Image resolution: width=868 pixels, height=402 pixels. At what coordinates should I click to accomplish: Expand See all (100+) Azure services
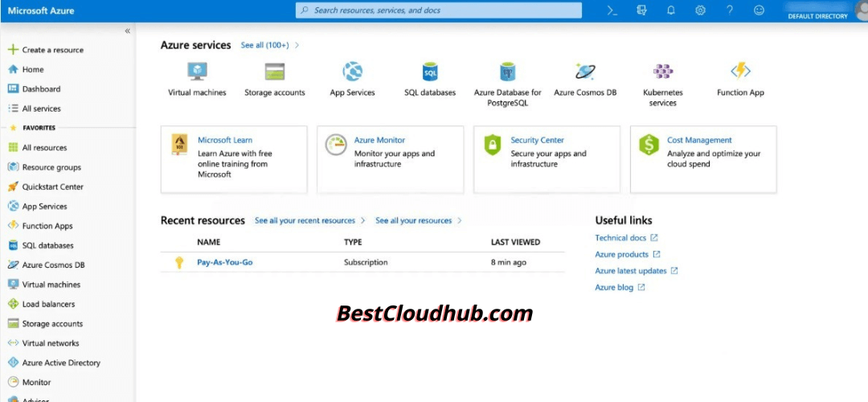[x=264, y=45]
